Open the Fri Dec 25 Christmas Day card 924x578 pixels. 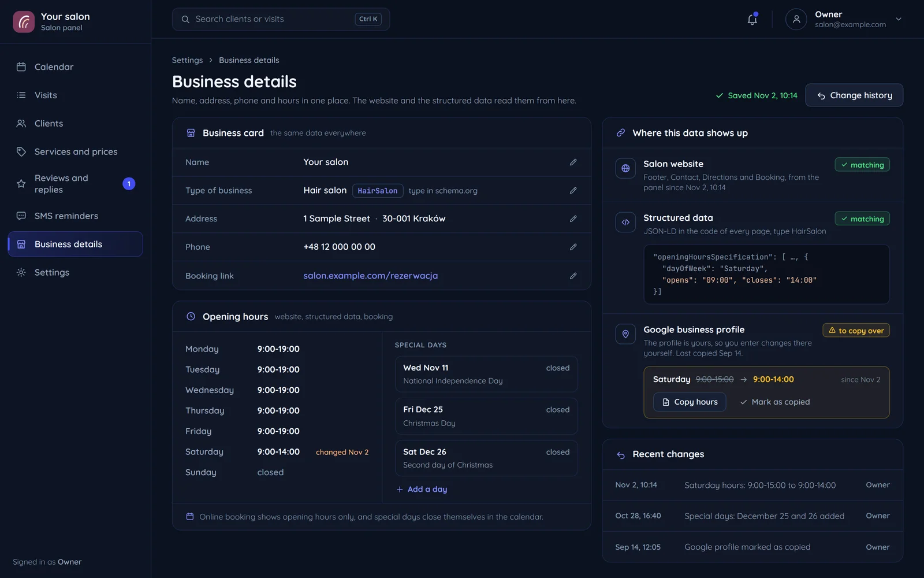point(486,416)
